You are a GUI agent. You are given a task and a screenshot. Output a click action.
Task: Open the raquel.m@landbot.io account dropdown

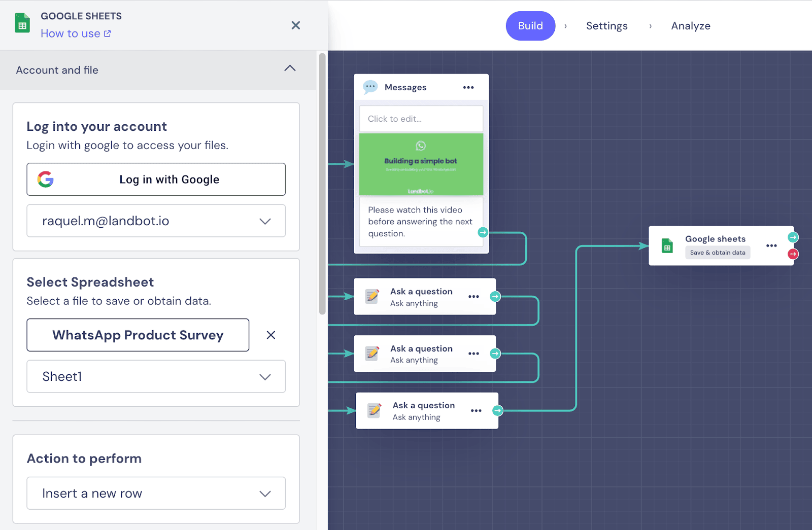156,221
